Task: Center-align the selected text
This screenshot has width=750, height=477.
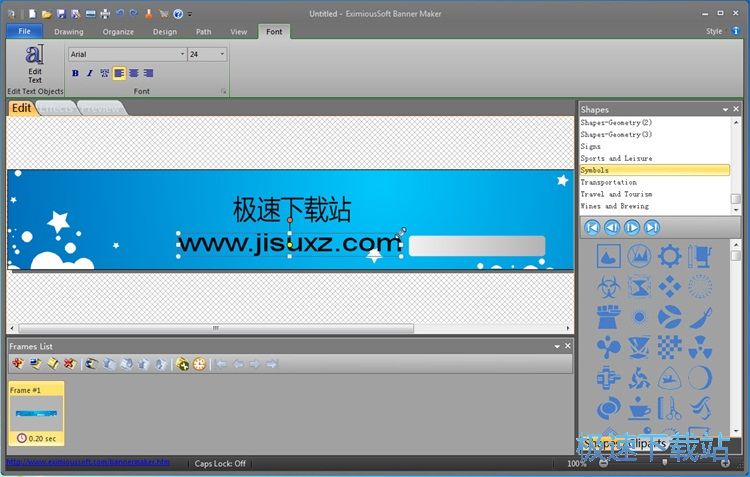Action: click(x=134, y=73)
